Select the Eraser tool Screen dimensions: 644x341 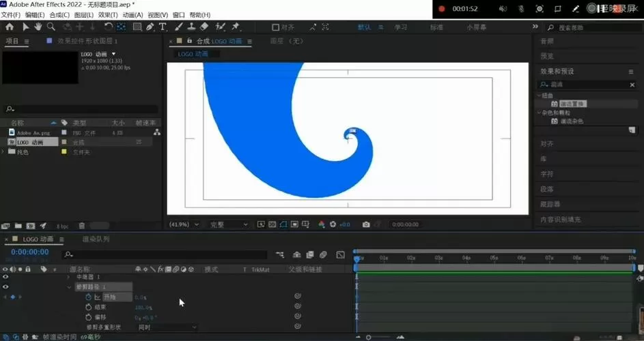[204, 27]
